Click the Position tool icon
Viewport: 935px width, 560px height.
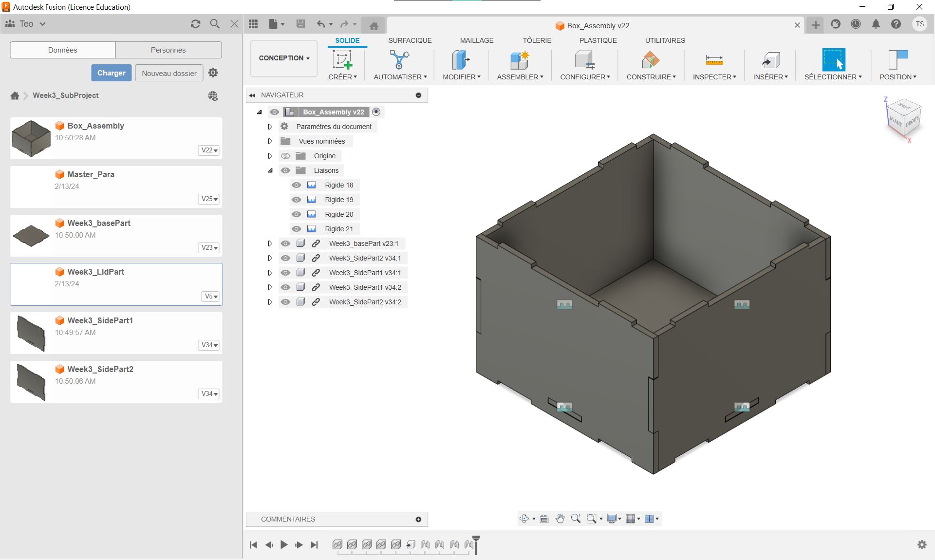coord(898,60)
